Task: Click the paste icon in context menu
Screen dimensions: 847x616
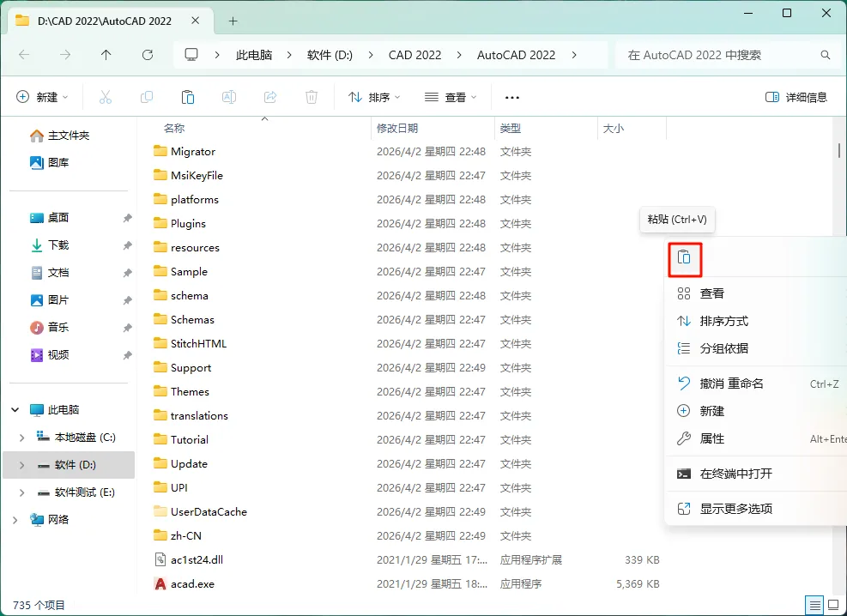Action: click(x=685, y=257)
